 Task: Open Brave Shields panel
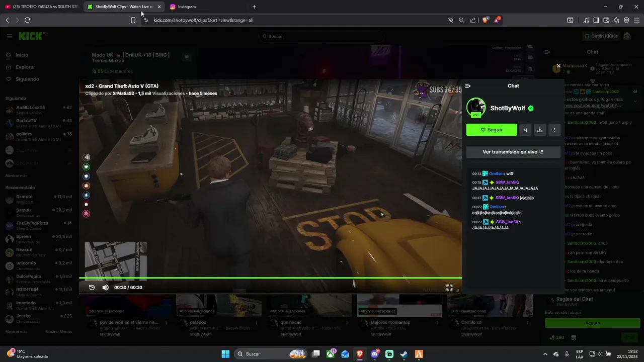(x=486, y=20)
